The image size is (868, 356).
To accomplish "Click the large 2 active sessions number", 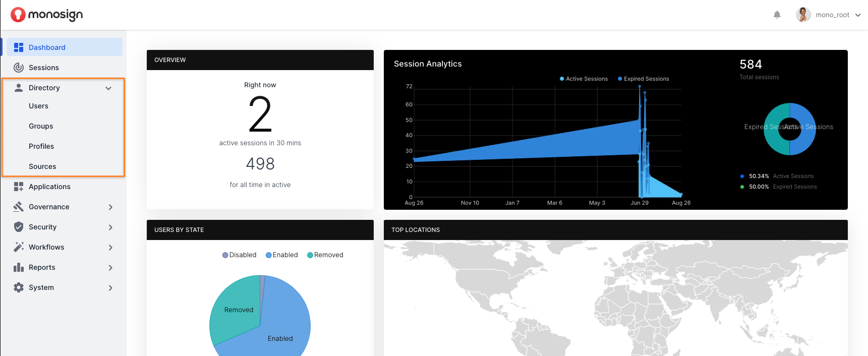I will pyautogui.click(x=260, y=114).
